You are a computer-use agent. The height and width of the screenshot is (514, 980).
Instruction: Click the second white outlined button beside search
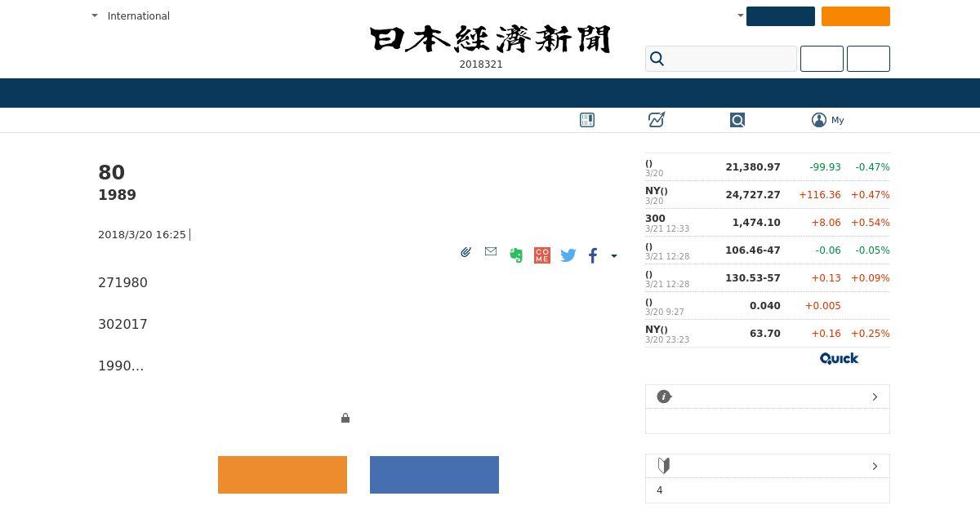tap(868, 59)
